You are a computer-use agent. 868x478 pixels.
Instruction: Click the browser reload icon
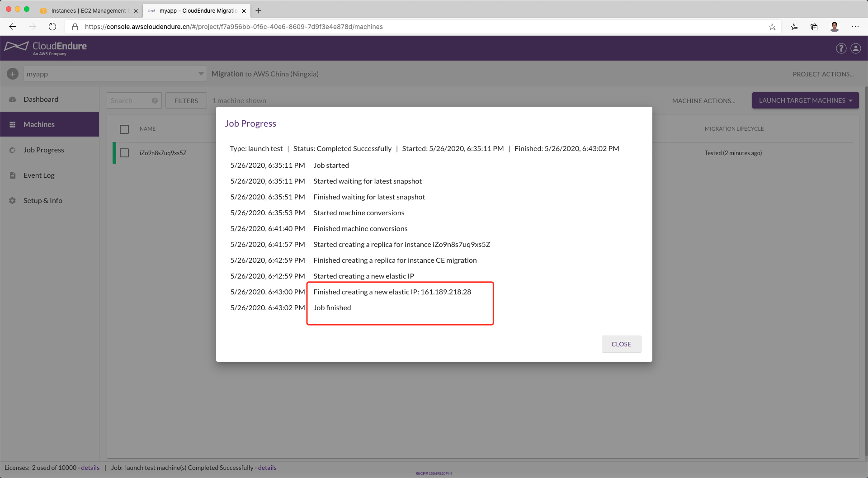[x=52, y=27]
